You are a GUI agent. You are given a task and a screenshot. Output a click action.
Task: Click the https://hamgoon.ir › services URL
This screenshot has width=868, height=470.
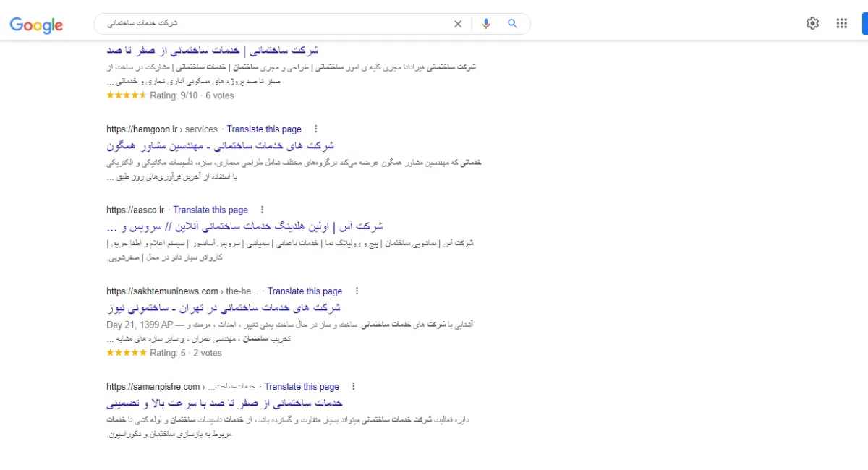tap(162, 129)
